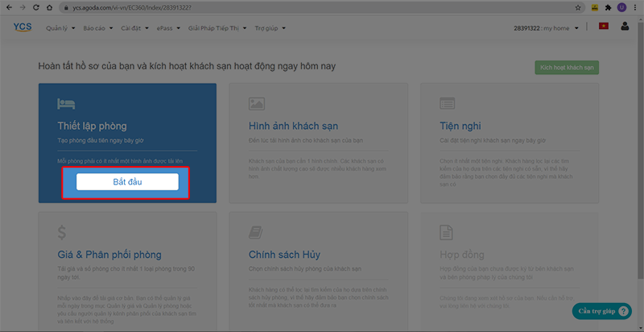
Task: Click the bed icon in Thiết lập phòng
Action: click(66, 103)
